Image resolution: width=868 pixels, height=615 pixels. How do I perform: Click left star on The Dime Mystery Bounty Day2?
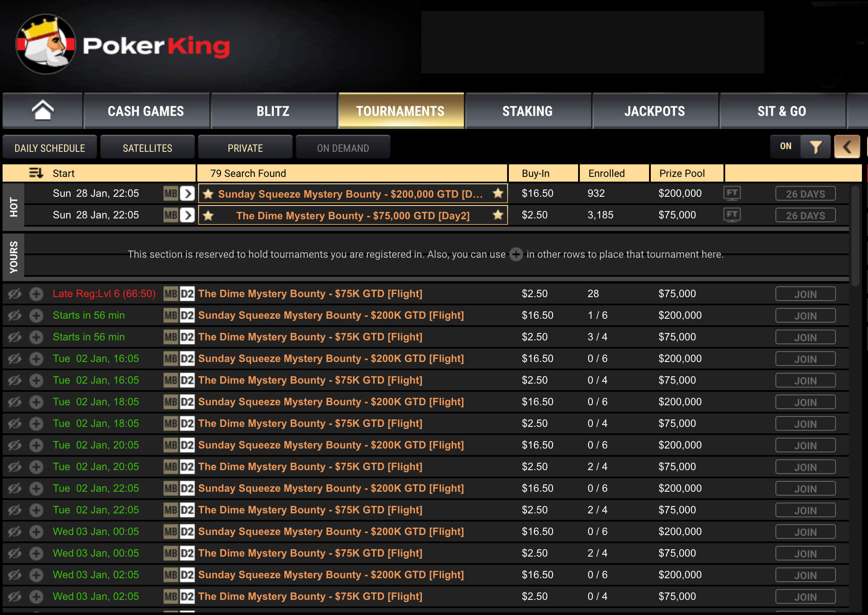click(209, 215)
